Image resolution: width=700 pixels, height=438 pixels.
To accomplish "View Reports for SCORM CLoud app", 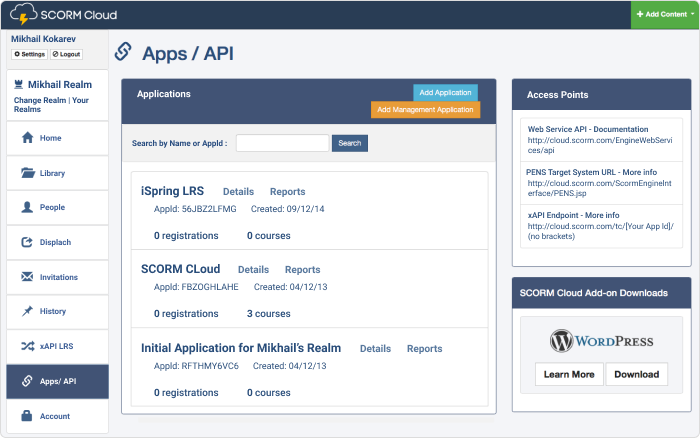I will tap(302, 270).
